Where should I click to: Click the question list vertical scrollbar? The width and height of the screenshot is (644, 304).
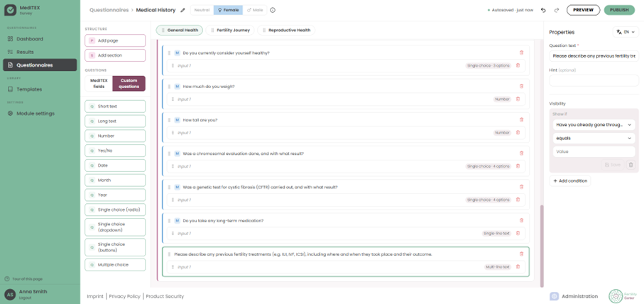[x=542, y=246]
